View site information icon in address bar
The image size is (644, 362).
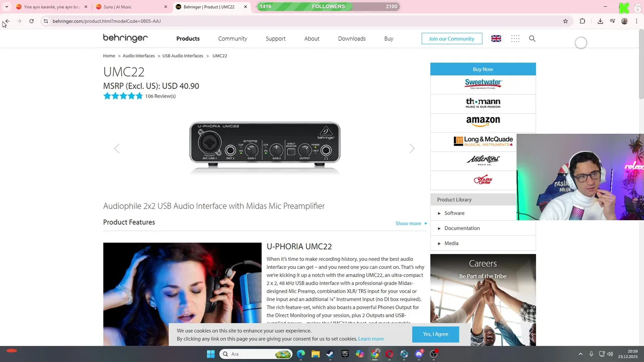46,21
